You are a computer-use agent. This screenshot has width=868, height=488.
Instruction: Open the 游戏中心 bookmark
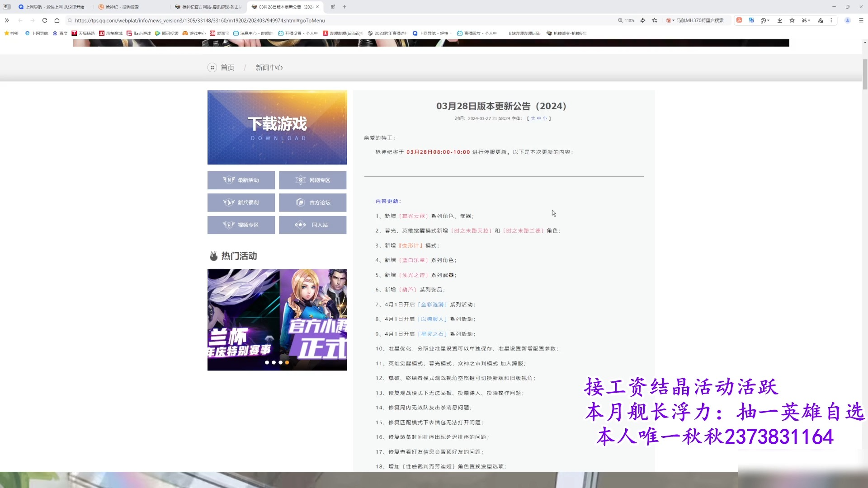(194, 33)
